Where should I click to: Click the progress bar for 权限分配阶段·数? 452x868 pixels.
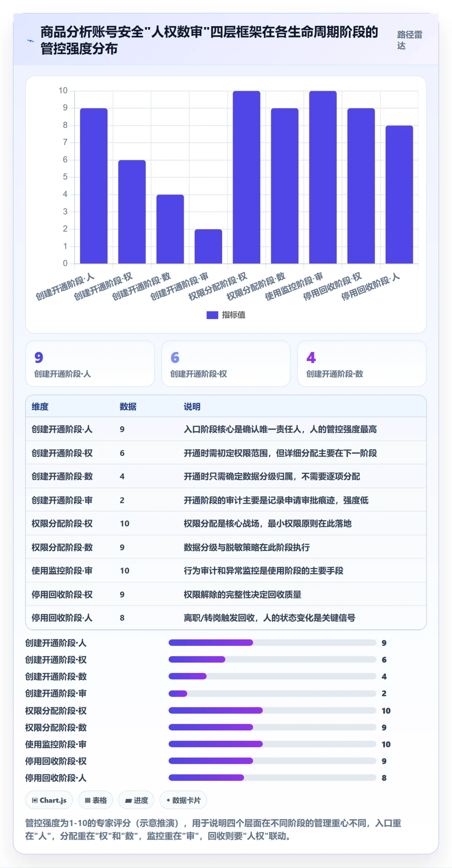[x=272, y=727]
